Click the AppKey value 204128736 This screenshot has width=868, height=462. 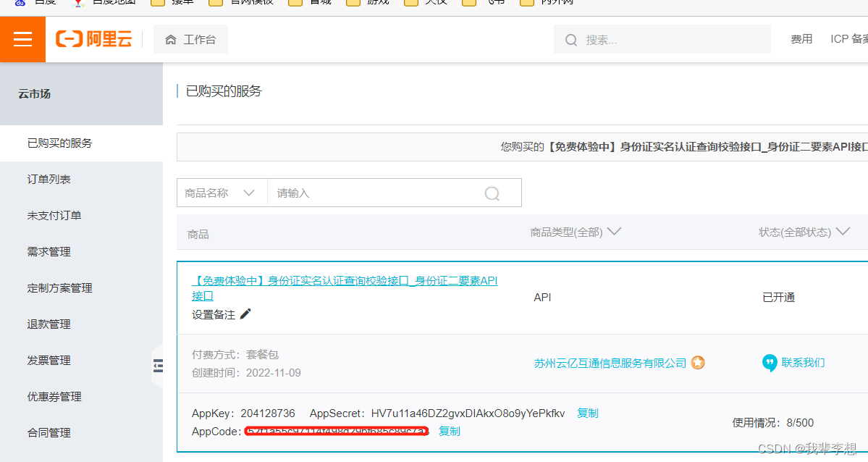pos(268,413)
